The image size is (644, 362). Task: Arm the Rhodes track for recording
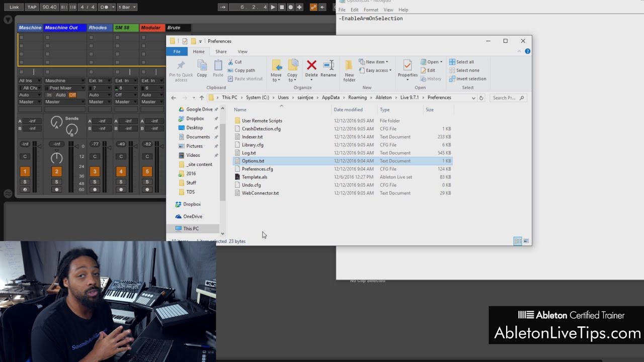click(95, 190)
